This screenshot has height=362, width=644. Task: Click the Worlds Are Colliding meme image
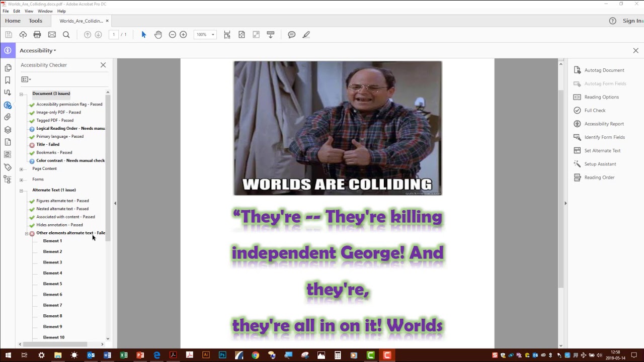pyautogui.click(x=338, y=128)
